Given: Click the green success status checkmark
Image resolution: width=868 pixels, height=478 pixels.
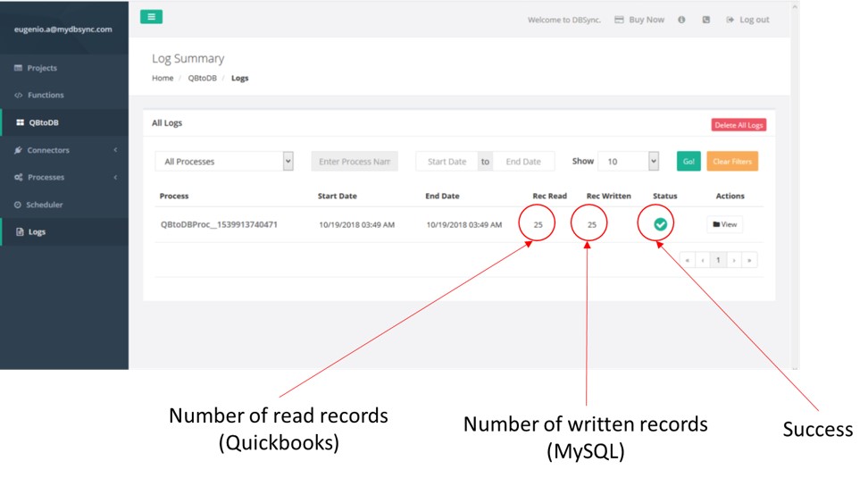Looking at the screenshot, I should point(660,224).
